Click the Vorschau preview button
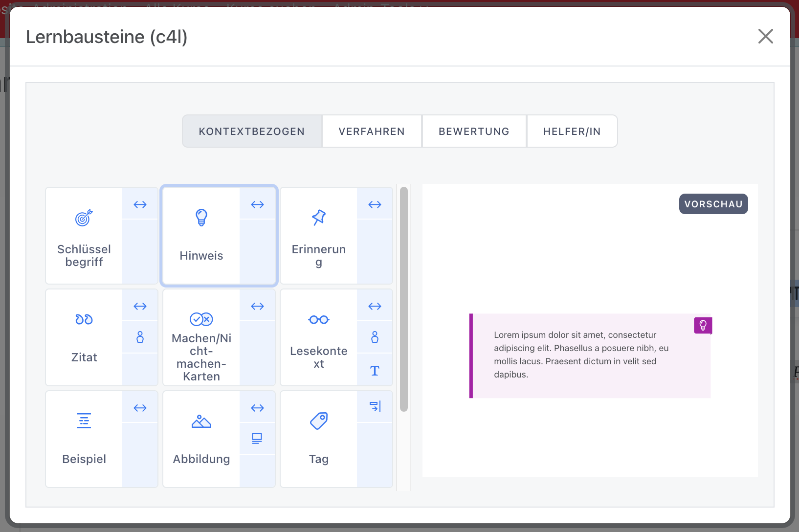 point(713,204)
